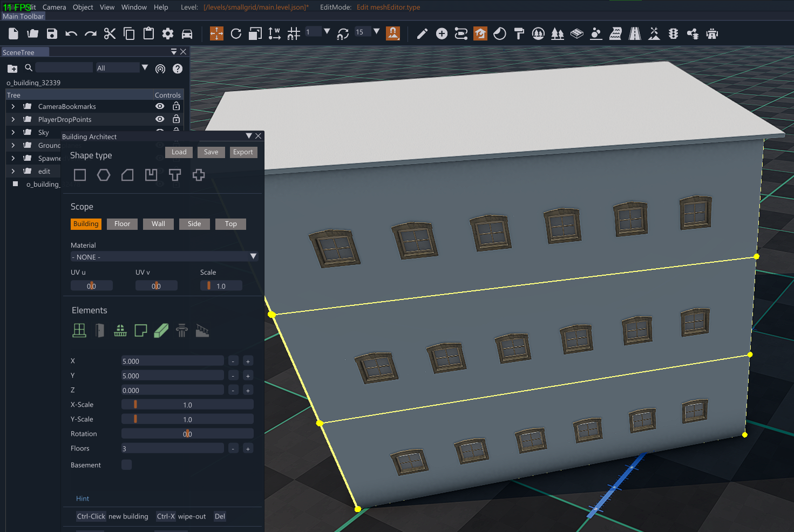Click the balcony element icon
This screenshot has height=532, width=794.
(x=120, y=330)
